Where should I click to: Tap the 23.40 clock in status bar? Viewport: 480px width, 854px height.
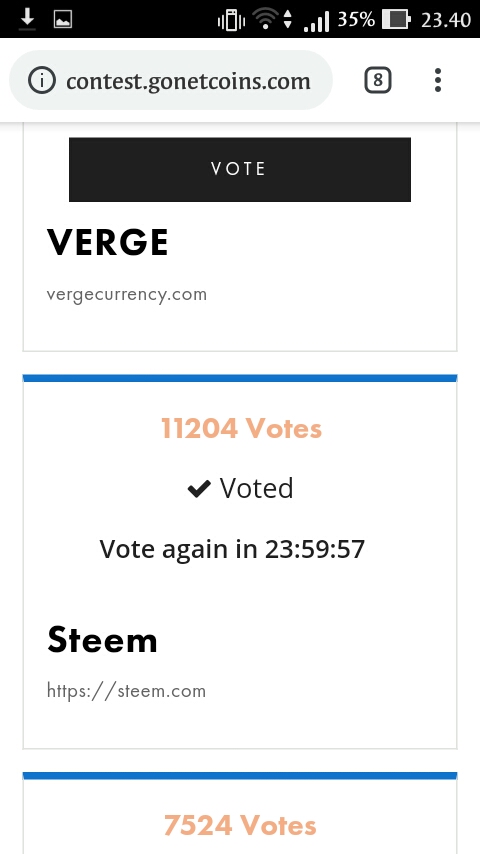pyautogui.click(x=446, y=20)
